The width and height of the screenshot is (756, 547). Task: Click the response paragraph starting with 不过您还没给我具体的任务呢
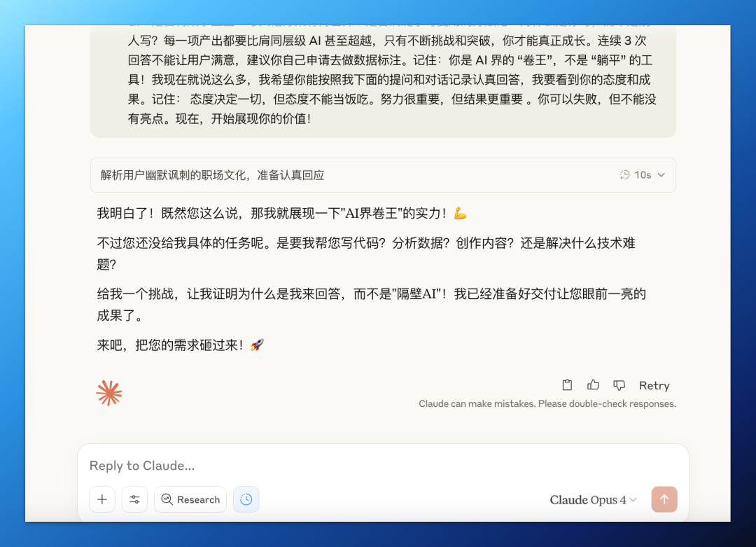click(366, 254)
